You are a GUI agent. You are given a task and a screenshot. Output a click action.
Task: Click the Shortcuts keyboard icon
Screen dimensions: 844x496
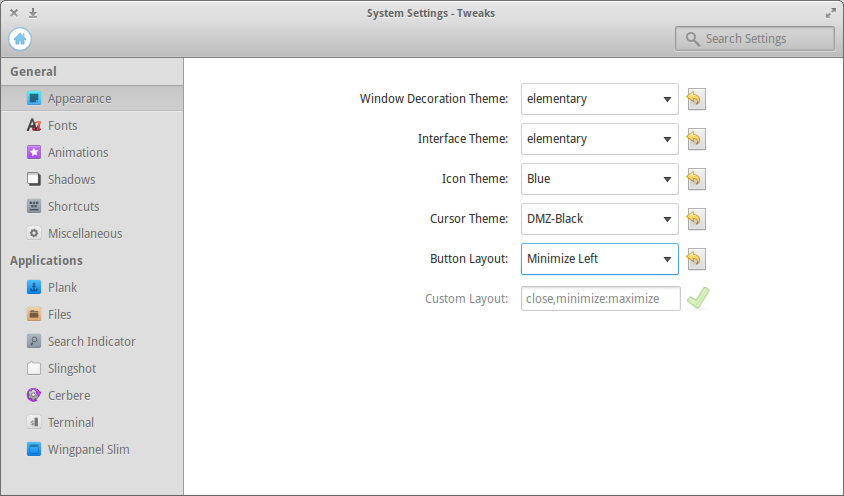click(x=34, y=206)
